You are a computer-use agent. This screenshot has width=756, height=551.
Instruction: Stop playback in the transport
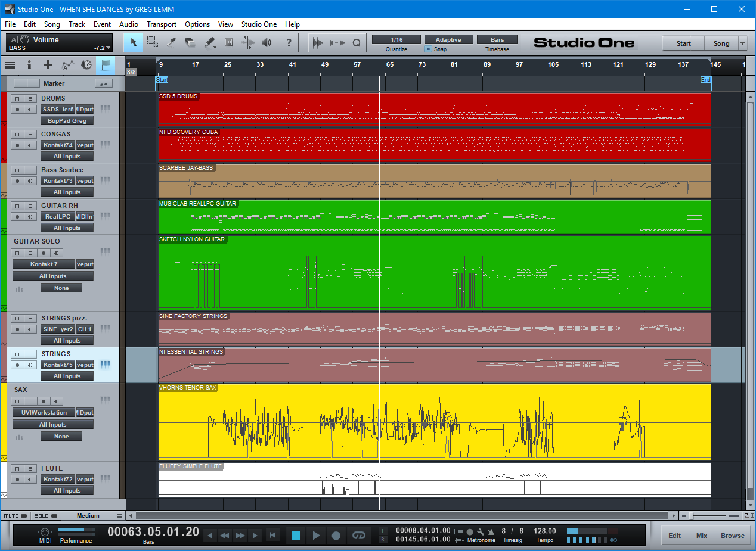coord(296,536)
